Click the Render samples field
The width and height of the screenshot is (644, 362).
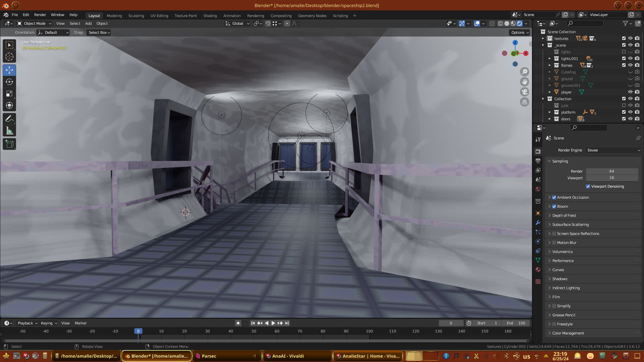611,171
